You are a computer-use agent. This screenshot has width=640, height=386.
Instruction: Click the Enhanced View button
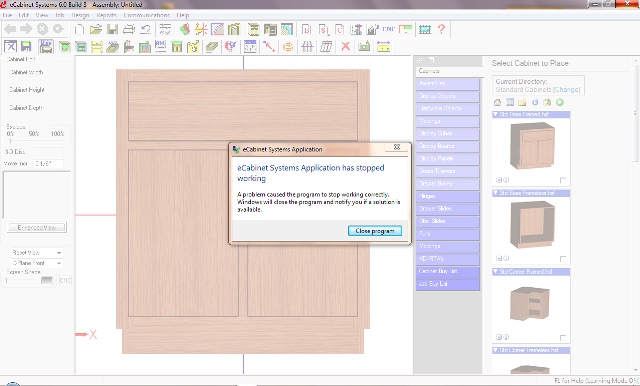[x=37, y=227]
